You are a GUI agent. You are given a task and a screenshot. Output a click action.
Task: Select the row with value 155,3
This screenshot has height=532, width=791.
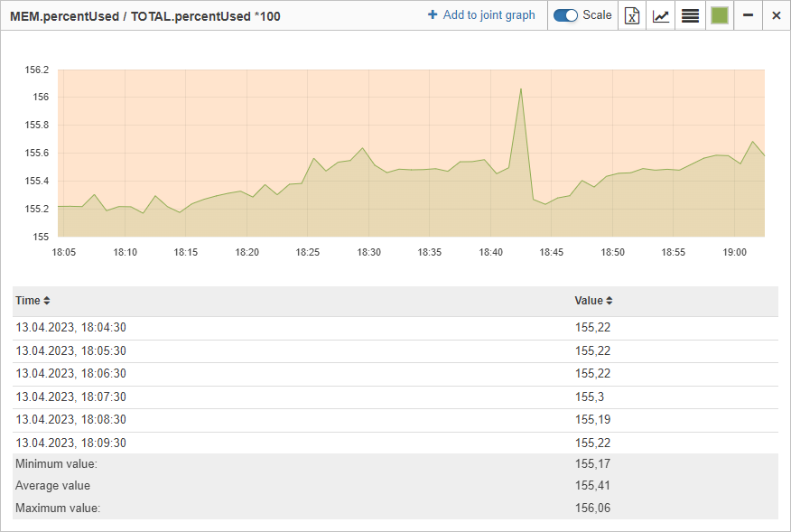[395, 397]
